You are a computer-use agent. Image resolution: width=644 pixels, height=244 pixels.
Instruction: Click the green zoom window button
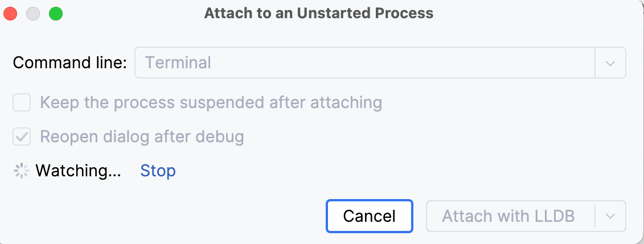coord(55,14)
